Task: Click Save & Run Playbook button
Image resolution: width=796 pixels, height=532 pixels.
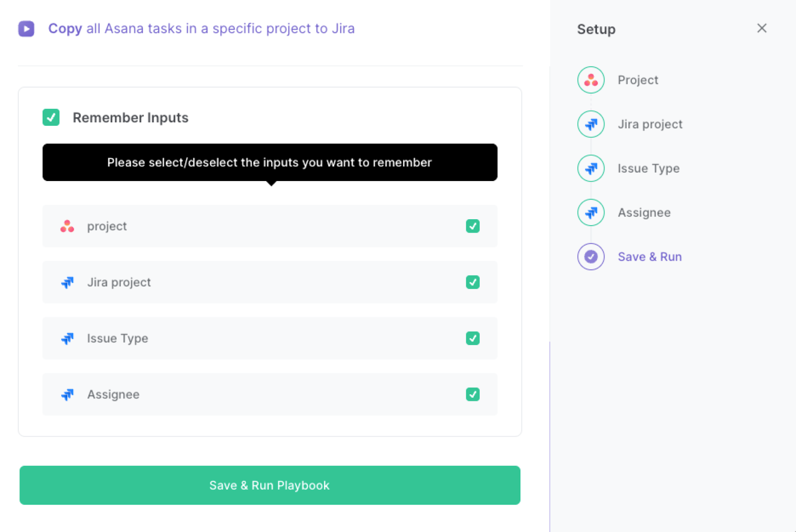Action: [x=270, y=485]
